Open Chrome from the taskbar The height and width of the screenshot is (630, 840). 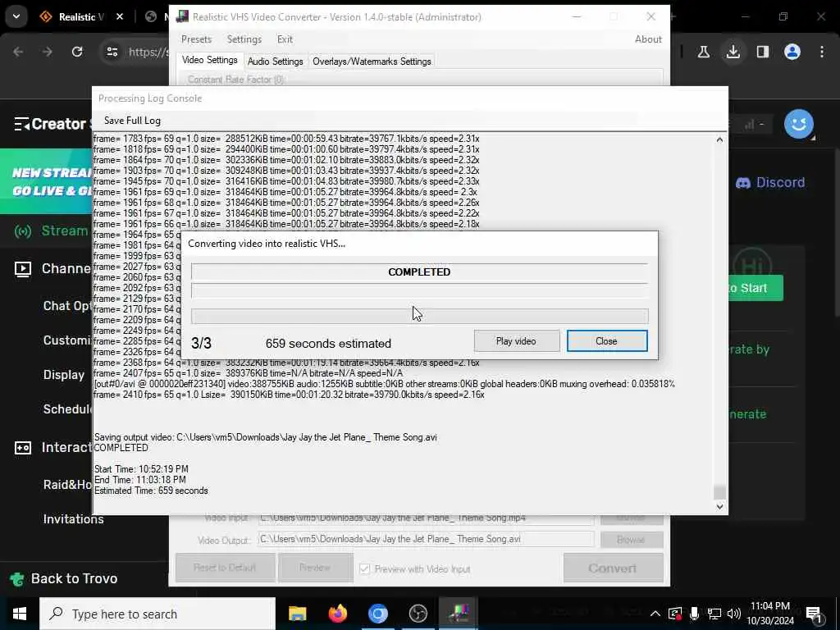coord(377,614)
